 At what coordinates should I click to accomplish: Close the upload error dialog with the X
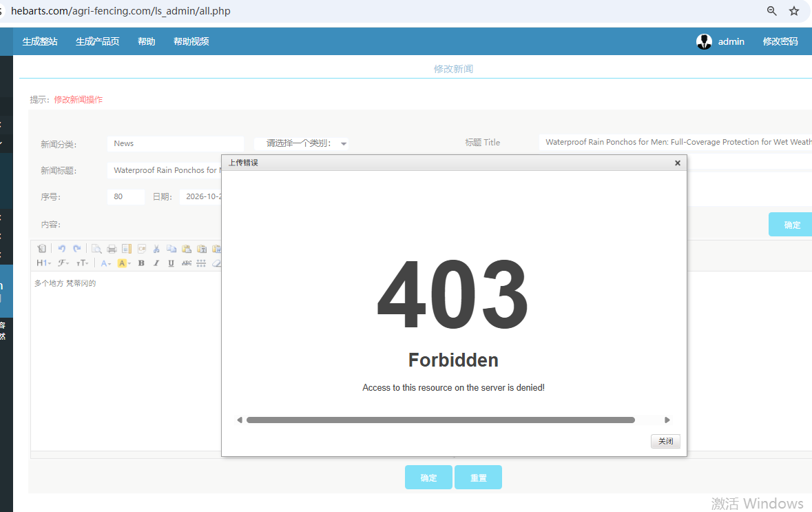pos(678,163)
